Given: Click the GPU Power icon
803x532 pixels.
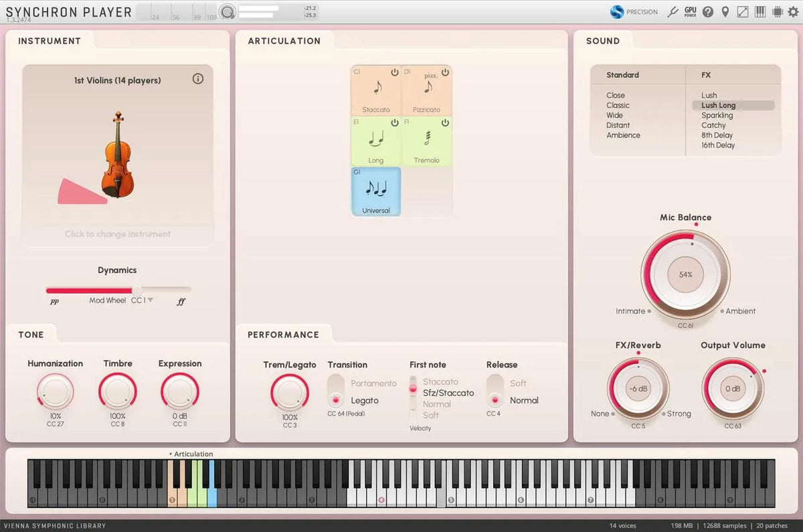Looking at the screenshot, I should (x=690, y=11).
